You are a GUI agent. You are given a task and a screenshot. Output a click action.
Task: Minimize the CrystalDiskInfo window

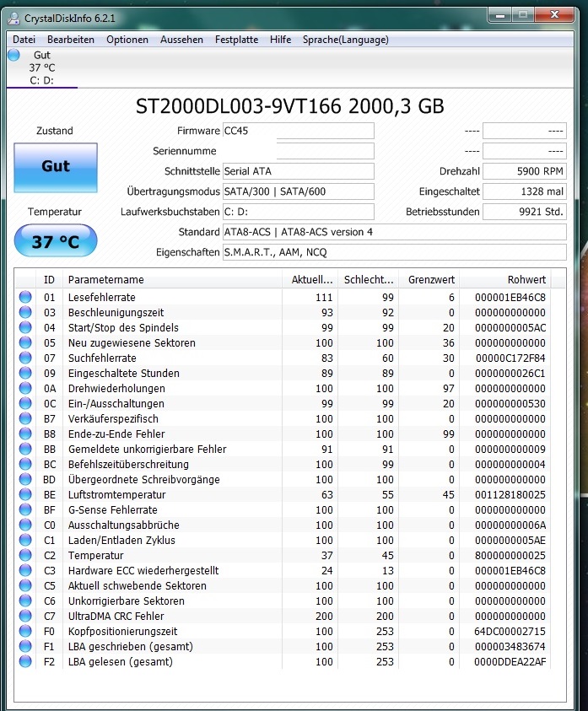tap(500, 15)
